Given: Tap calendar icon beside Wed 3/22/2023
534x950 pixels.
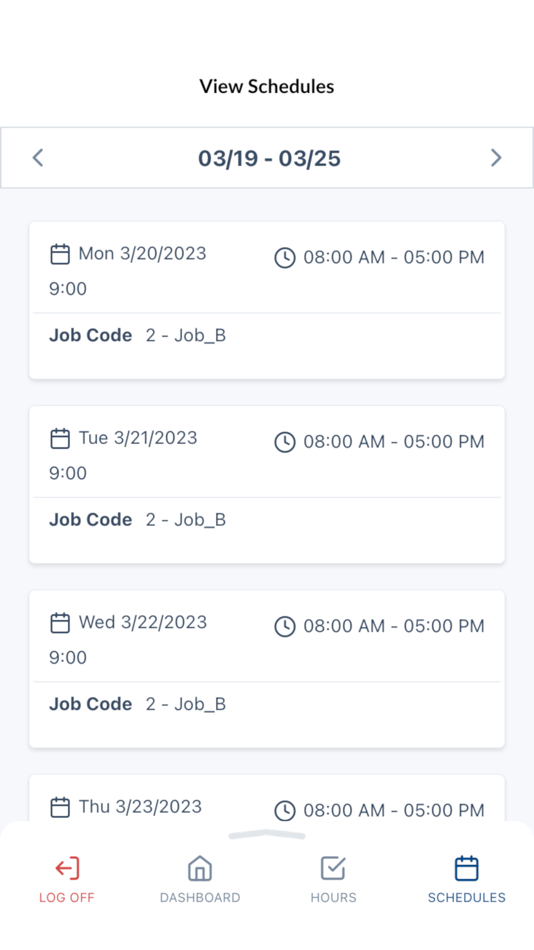Looking at the screenshot, I should 59,623.
